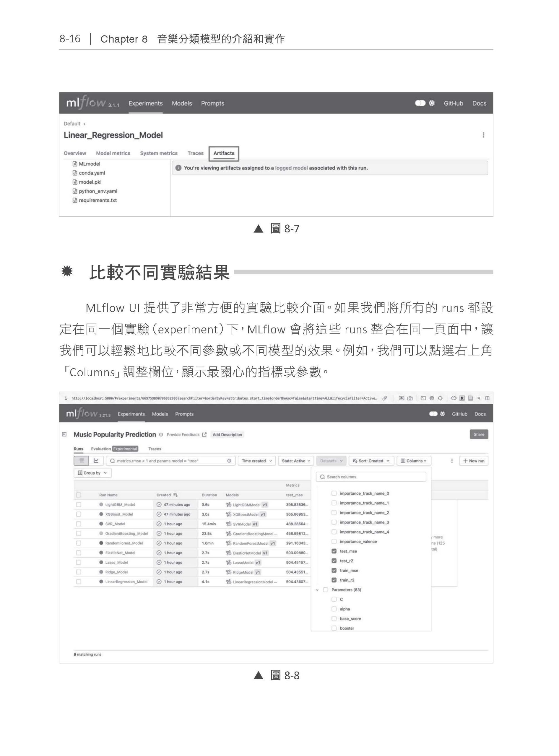Collapse the Parameters (83) group
559x756 pixels.
(x=317, y=590)
